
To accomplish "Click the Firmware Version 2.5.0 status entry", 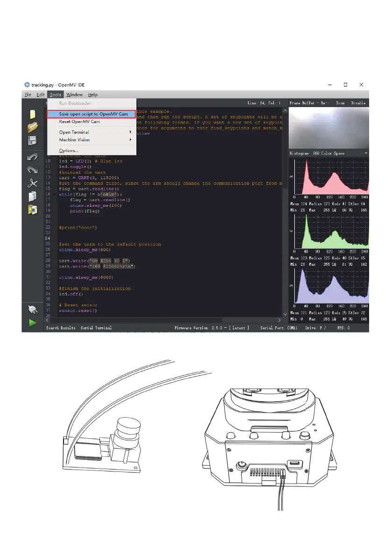I will [212, 328].
